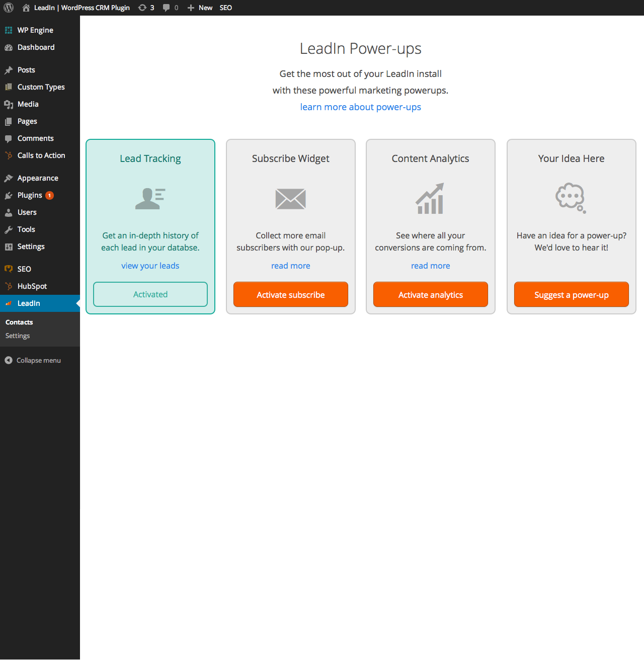Click the Lead Tracking contact icon
Viewport: 644px width, 660px height.
pos(150,198)
